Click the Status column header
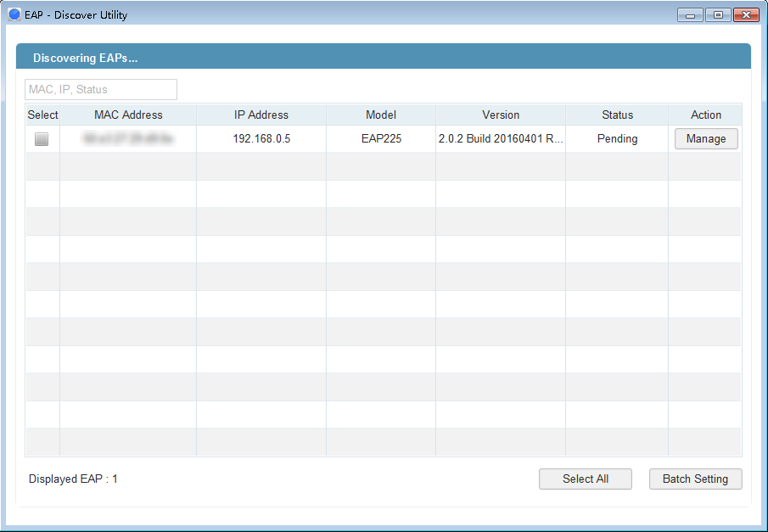 click(x=617, y=115)
